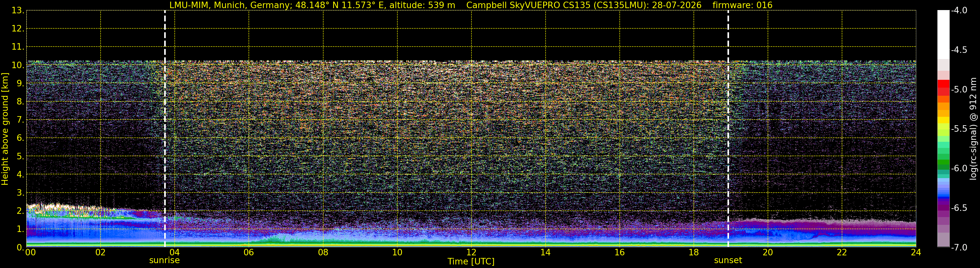Click the sunset dashed vertical line
This screenshot has width=980, height=268.
pos(728,129)
